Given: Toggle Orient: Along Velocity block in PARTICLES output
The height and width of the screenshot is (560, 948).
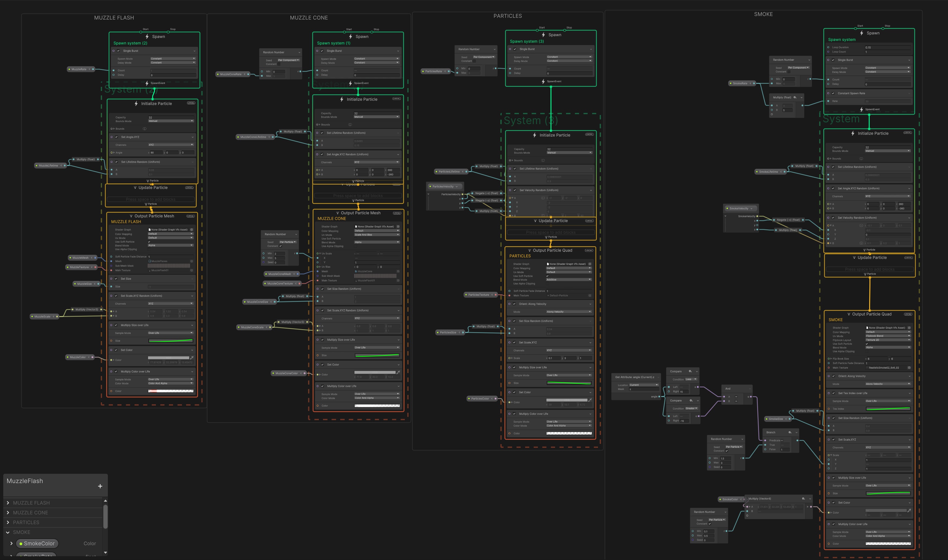Looking at the screenshot, I should click(x=514, y=304).
